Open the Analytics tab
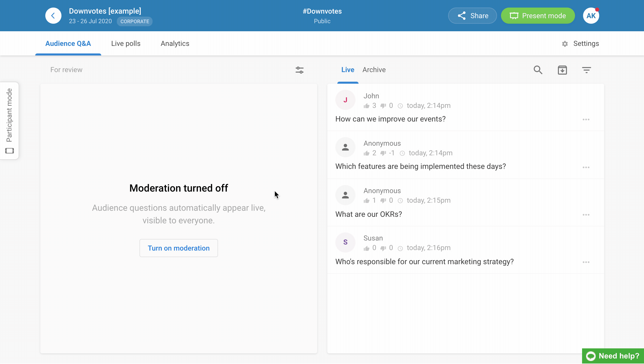 tap(175, 43)
